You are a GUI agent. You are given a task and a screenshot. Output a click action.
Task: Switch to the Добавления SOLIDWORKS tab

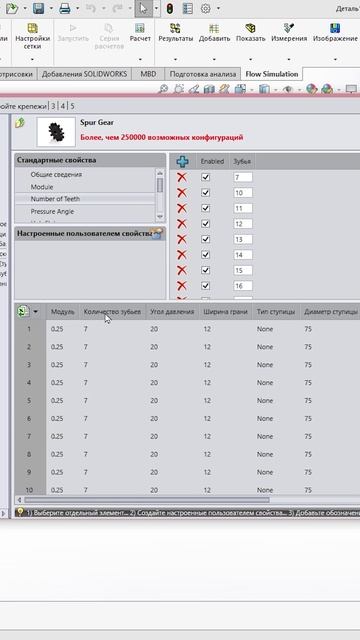tap(84, 74)
